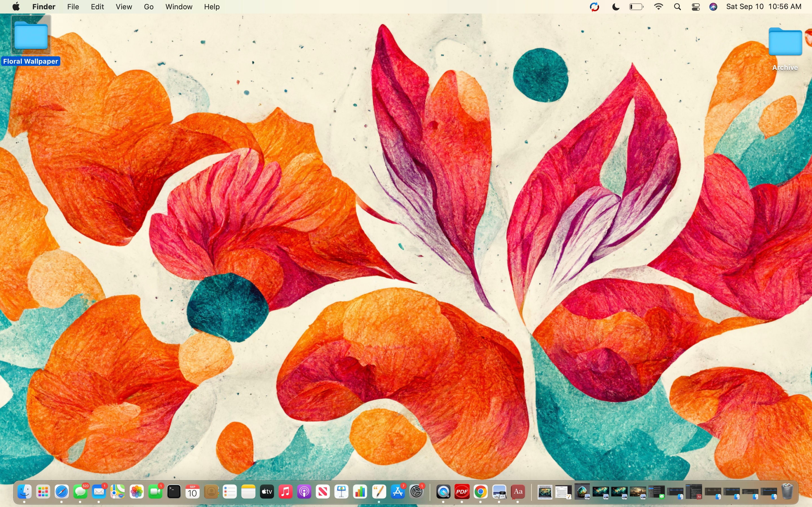Open the View menu in Finder
Viewport: 812px width, 507px height.
tap(123, 6)
